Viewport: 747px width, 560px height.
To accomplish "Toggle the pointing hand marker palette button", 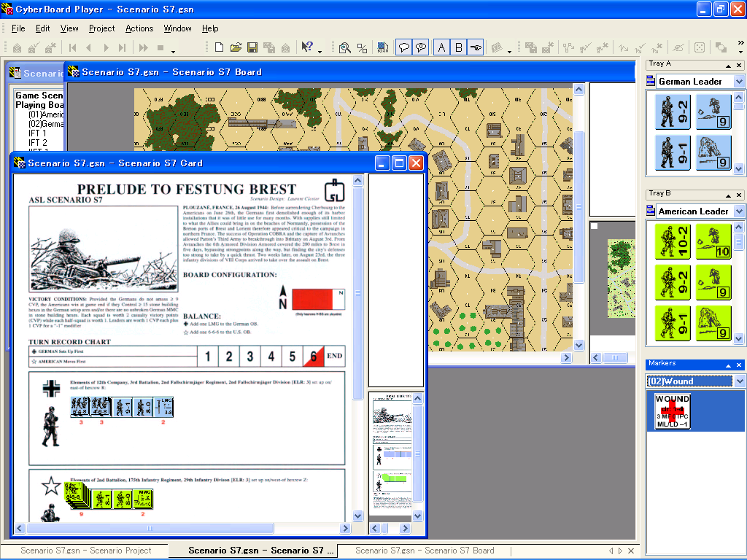I will pos(476,47).
